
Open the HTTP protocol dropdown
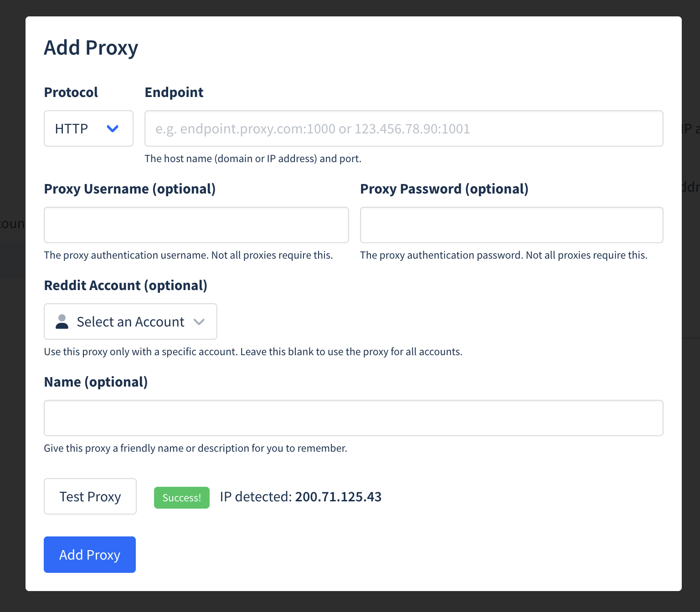pos(88,128)
